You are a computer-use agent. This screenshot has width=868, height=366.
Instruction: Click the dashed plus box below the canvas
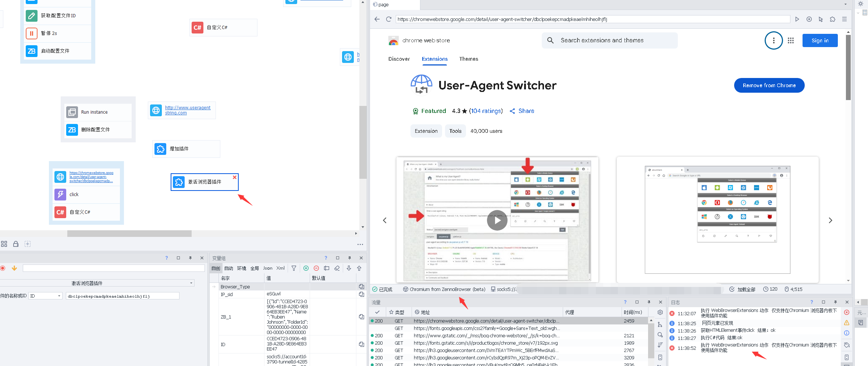(x=28, y=244)
